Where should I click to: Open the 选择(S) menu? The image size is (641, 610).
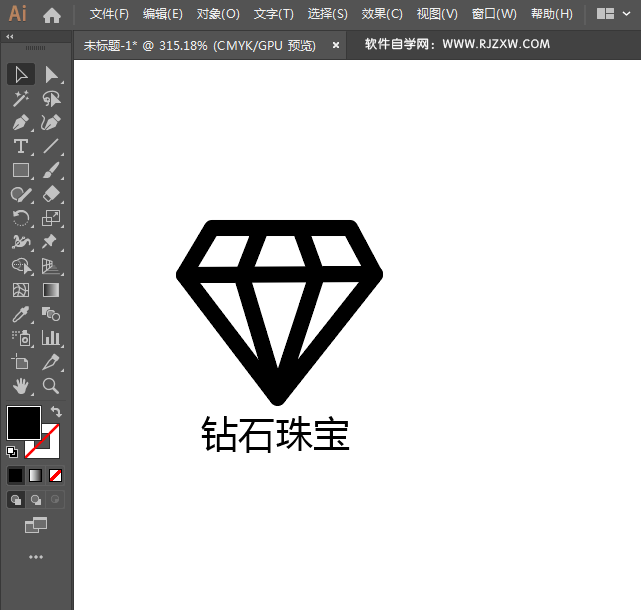point(327,14)
